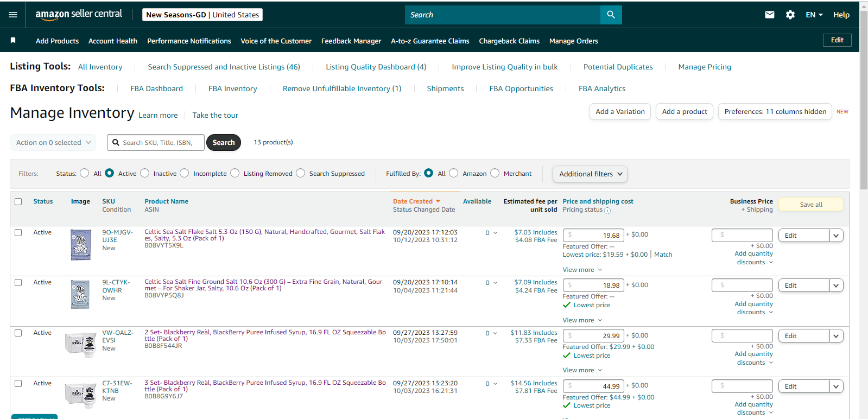Open product image for 3 Set Blackberry Reàl

pyautogui.click(x=80, y=395)
